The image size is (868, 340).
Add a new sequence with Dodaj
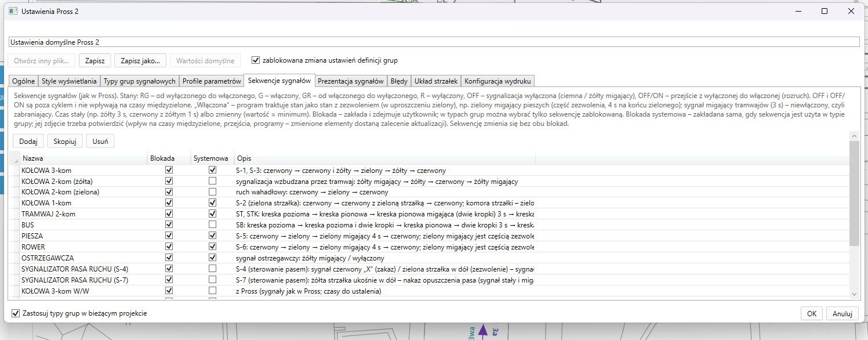click(x=28, y=141)
